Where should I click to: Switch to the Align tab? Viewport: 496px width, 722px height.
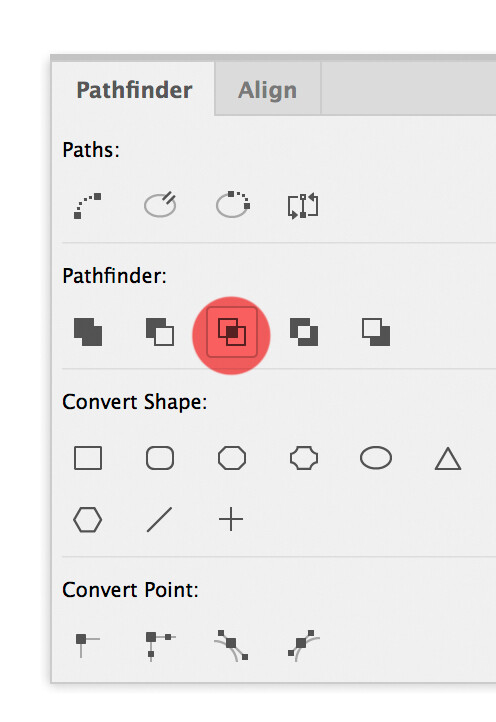(268, 90)
